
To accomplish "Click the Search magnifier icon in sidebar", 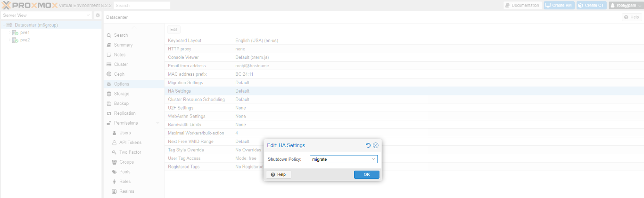I will 109,35.
